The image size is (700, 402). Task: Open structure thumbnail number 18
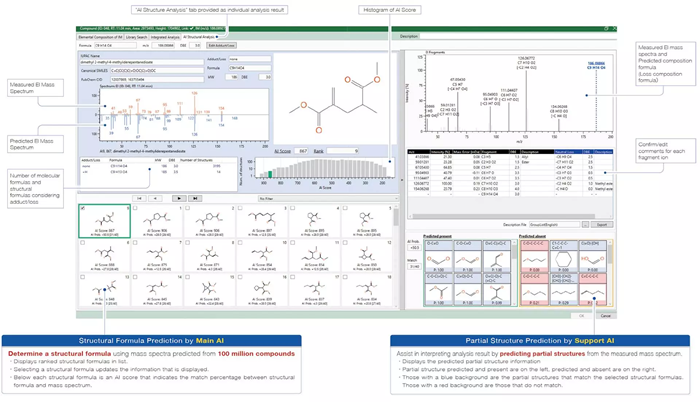click(x=367, y=290)
